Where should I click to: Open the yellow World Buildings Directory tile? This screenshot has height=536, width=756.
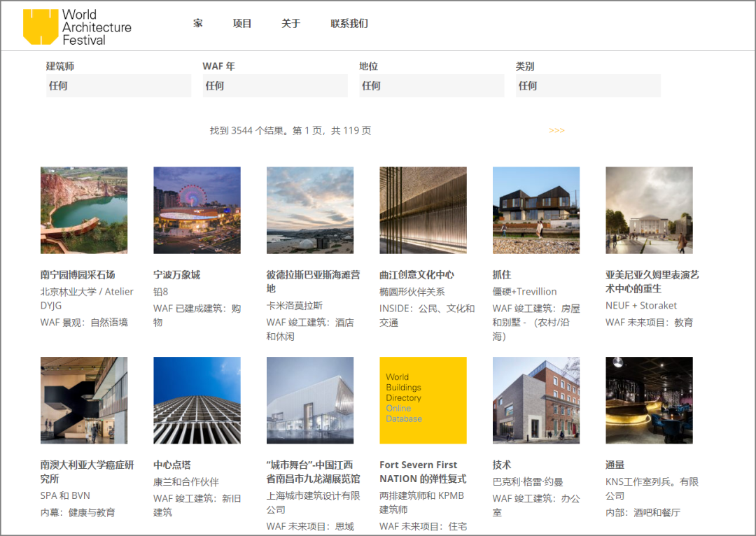tap(423, 400)
